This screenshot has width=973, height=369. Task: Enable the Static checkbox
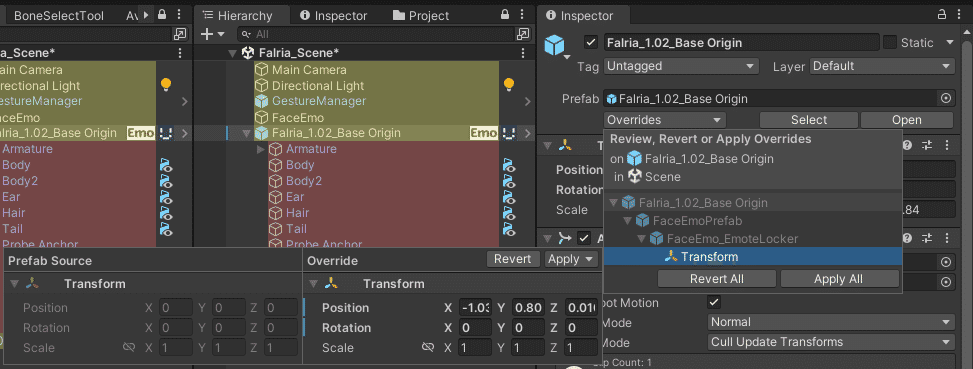(x=890, y=43)
